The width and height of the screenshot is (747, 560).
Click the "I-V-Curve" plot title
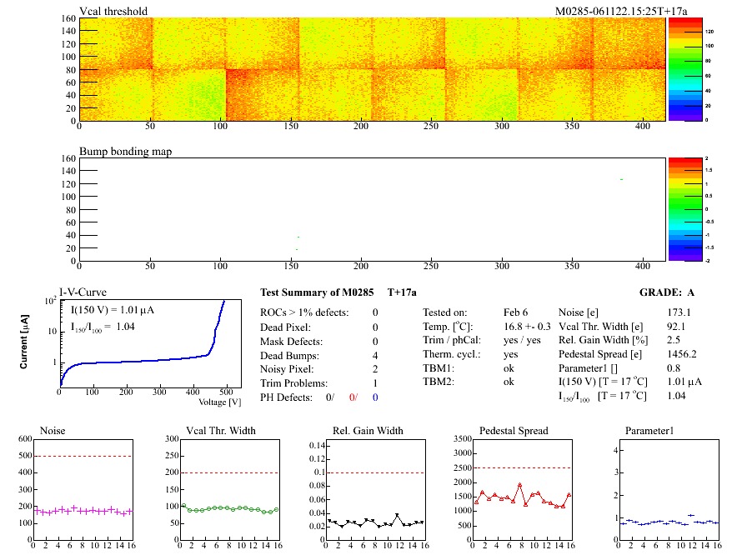(x=81, y=292)
